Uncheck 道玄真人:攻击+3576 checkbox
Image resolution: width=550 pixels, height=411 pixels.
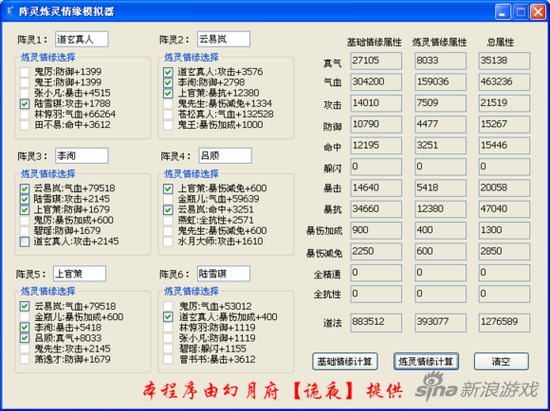(168, 72)
